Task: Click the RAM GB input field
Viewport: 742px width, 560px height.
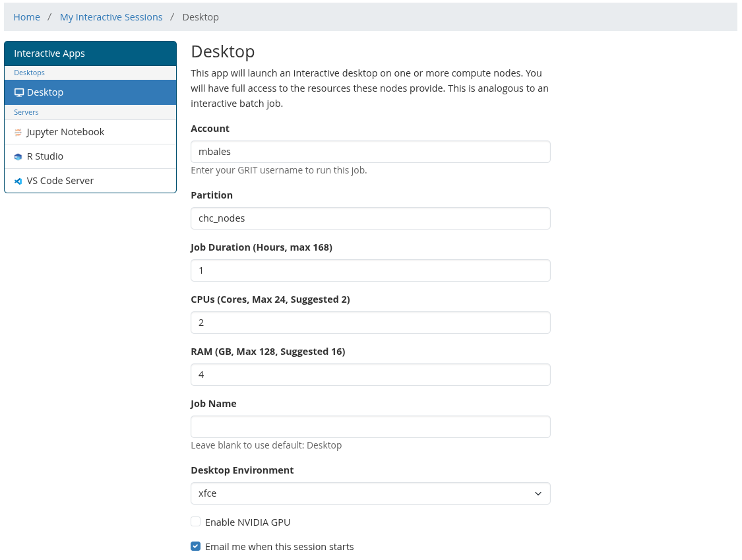Action: (x=370, y=375)
